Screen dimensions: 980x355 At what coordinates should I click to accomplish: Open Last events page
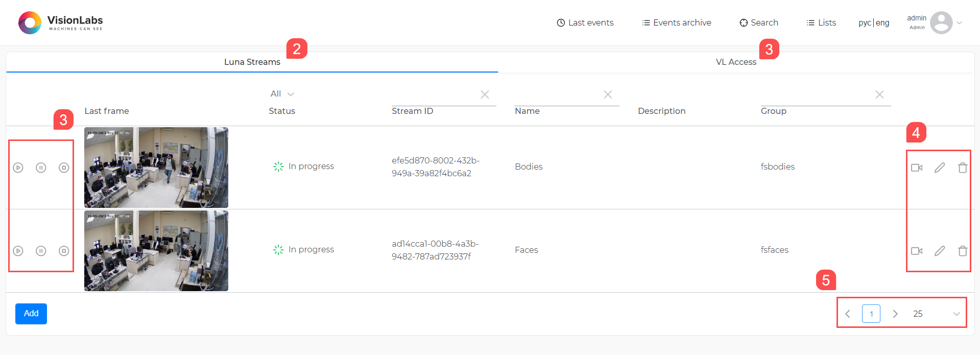(585, 22)
